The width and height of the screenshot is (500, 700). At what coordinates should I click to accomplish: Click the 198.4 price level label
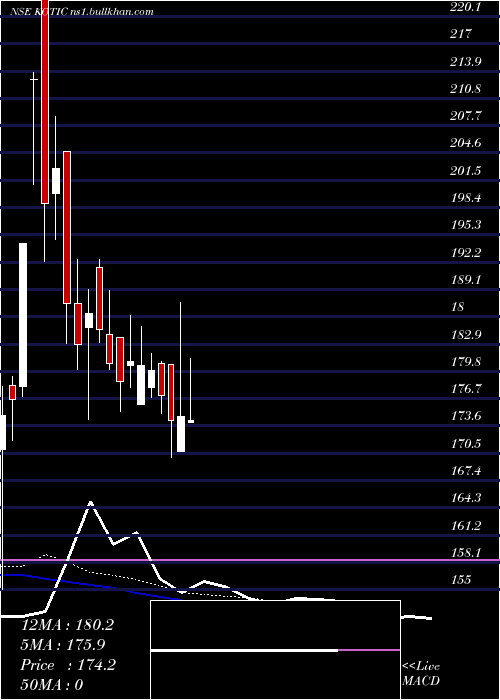[x=465, y=197]
